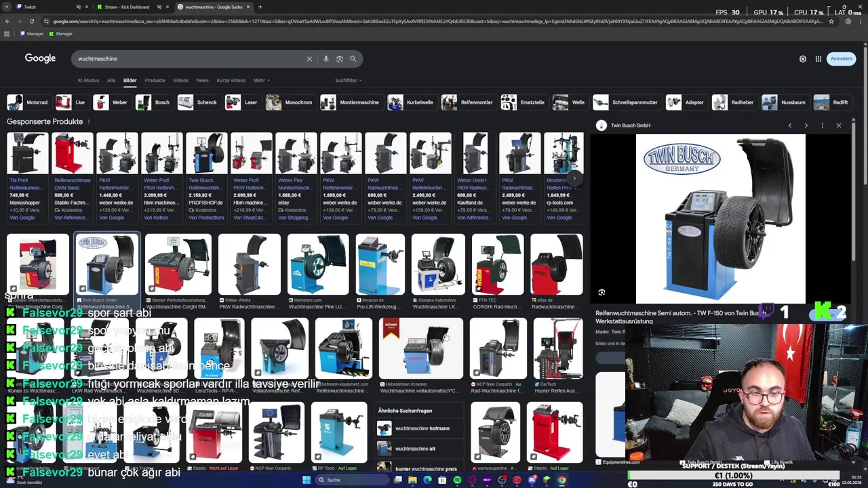Screen dimensions: 868x488
Task: Select the Adapter filter chip
Action: pos(686,102)
